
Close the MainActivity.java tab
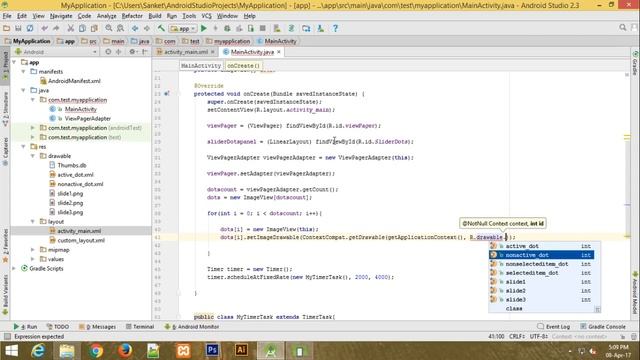(x=279, y=52)
